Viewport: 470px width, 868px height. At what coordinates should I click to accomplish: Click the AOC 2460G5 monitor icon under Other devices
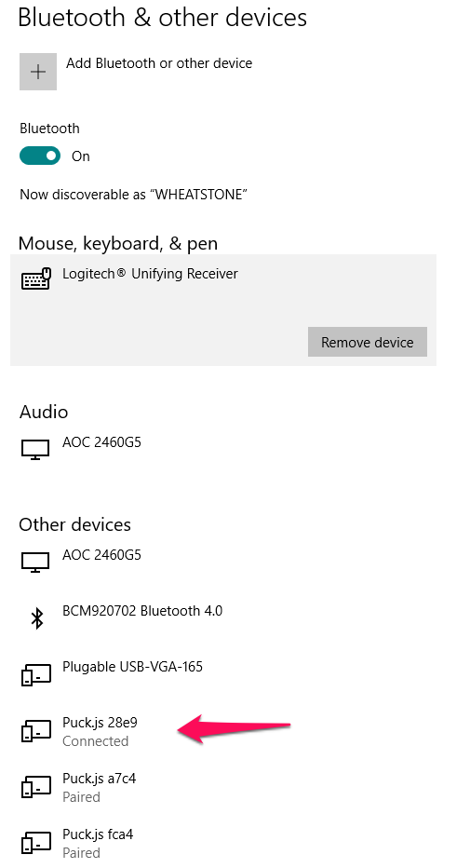35,562
